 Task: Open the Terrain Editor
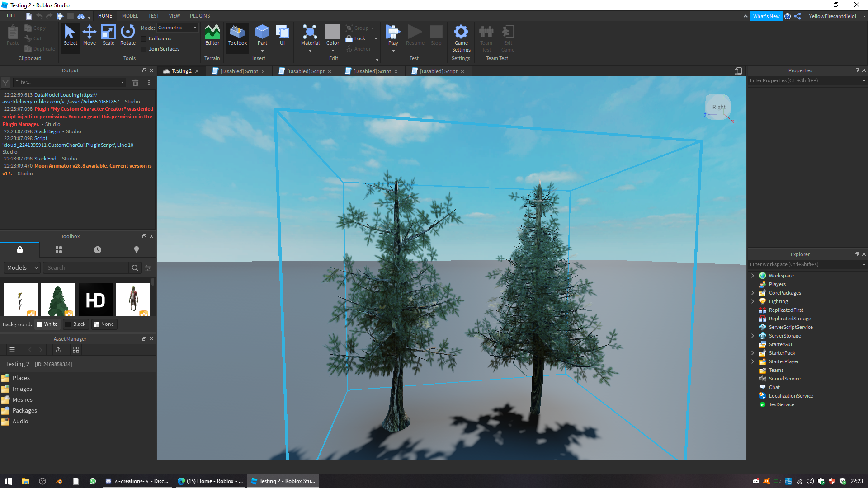click(x=212, y=36)
